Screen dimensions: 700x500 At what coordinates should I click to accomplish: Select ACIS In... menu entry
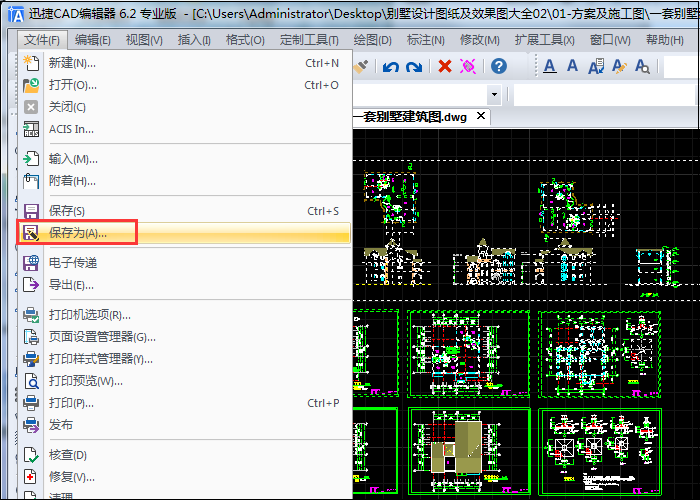184,129
